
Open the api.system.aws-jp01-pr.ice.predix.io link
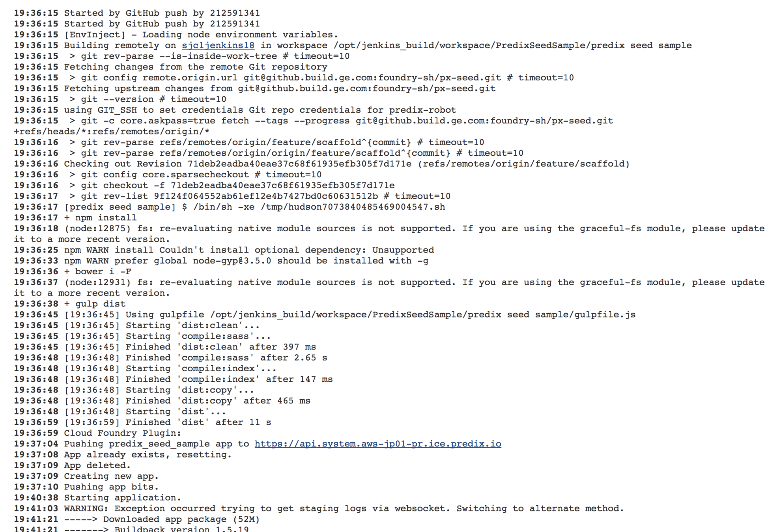point(378,444)
